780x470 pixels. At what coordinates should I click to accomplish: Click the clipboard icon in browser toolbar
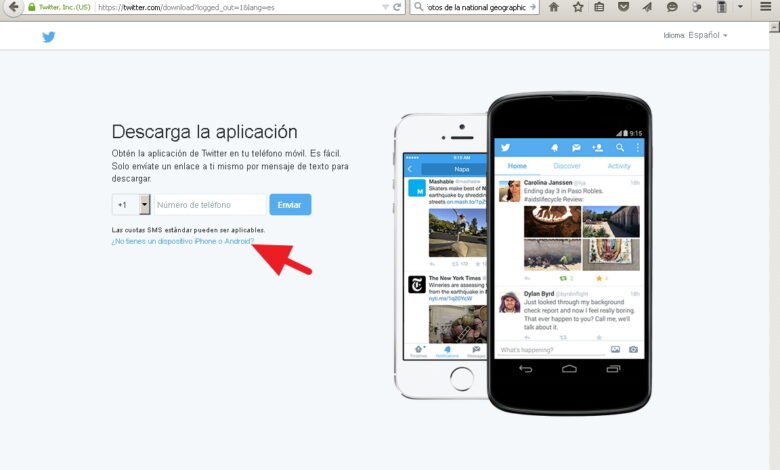pos(721,7)
